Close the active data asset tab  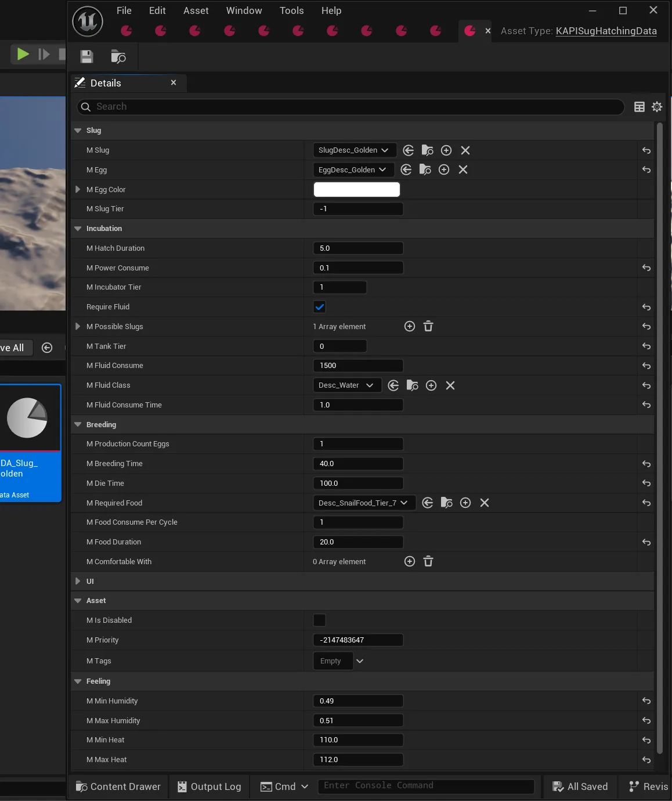488,31
